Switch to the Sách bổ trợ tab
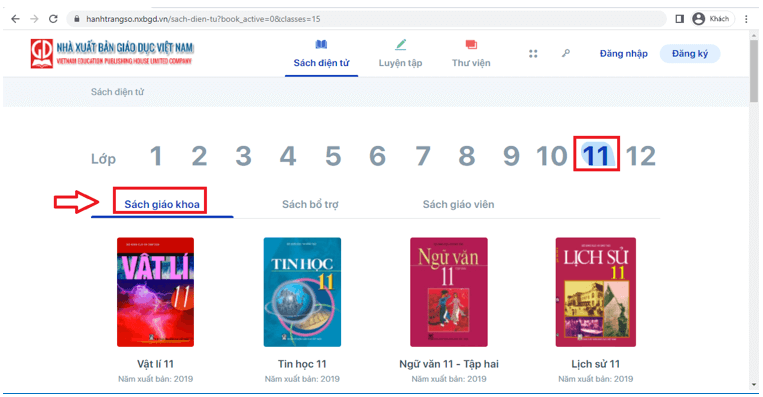 pos(310,204)
